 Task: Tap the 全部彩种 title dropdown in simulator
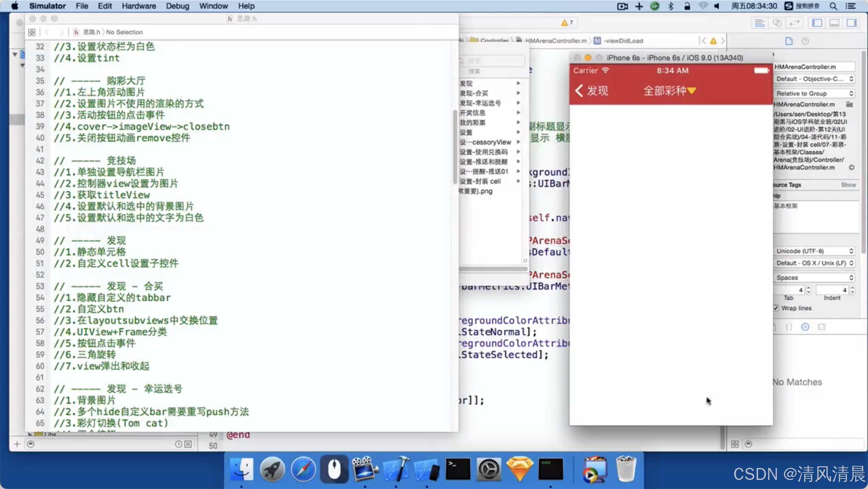point(669,91)
